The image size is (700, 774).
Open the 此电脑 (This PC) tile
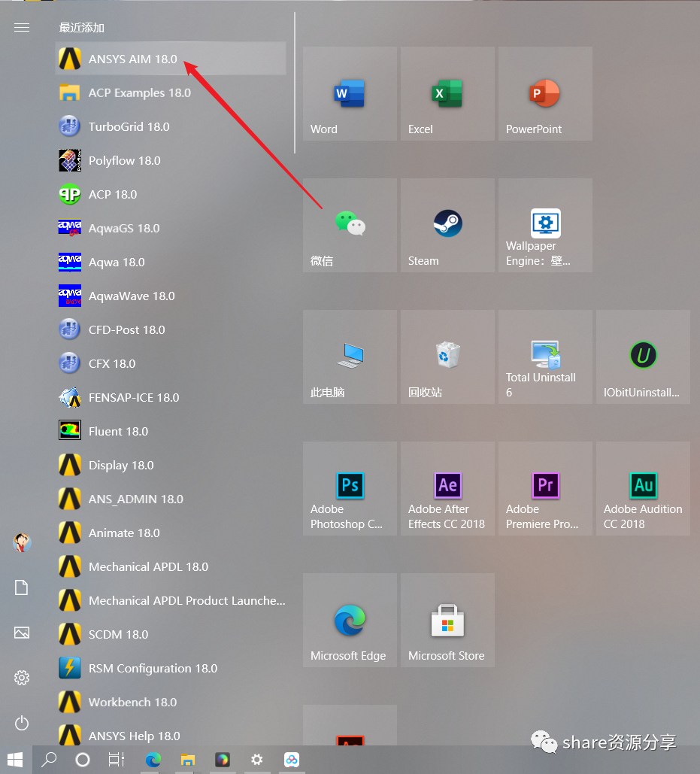click(x=350, y=357)
